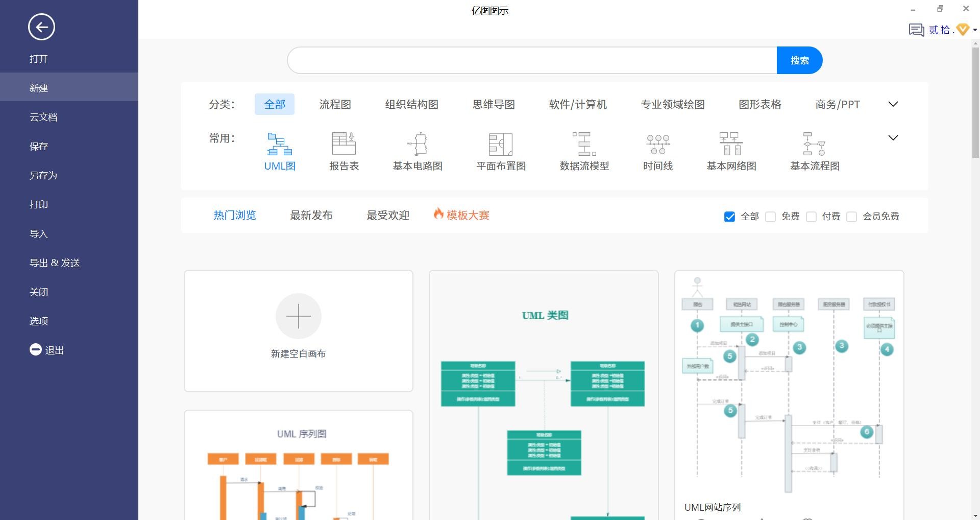
Task: Select the 数据流模型 template icon
Action: (584, 145)
